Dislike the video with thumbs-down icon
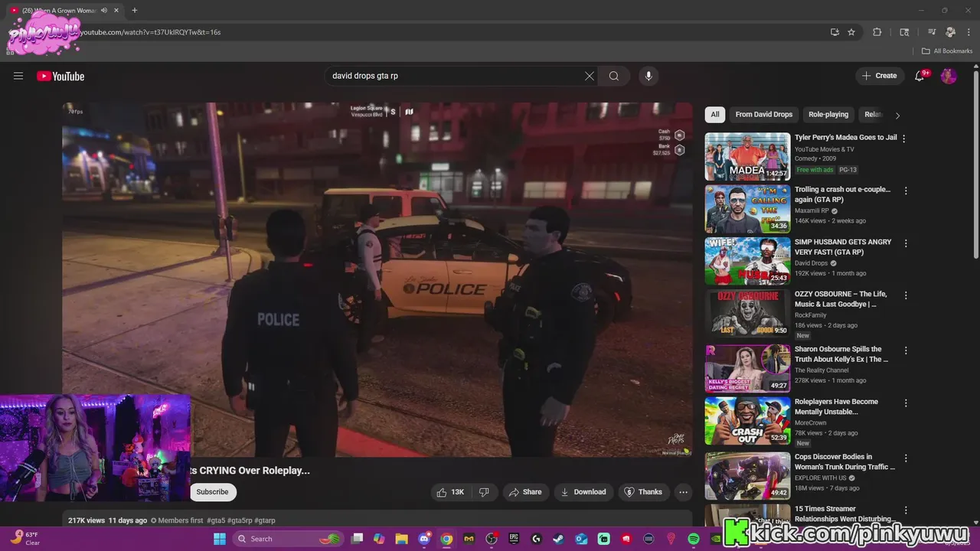This screenshot has width=980, height=551. tap(484, 492)
